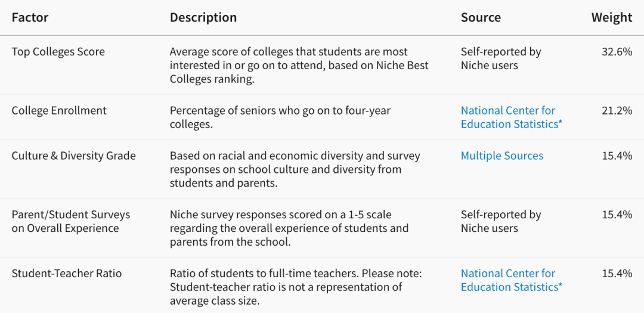Click the Description column header
Screen dimensions: 644x313
click(x=203, y=18)
